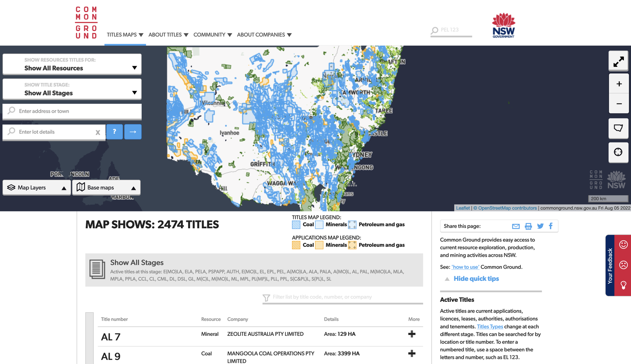Share the page on Facebook
The height and width of the screenshot is (364, 631).
[551, 226]
